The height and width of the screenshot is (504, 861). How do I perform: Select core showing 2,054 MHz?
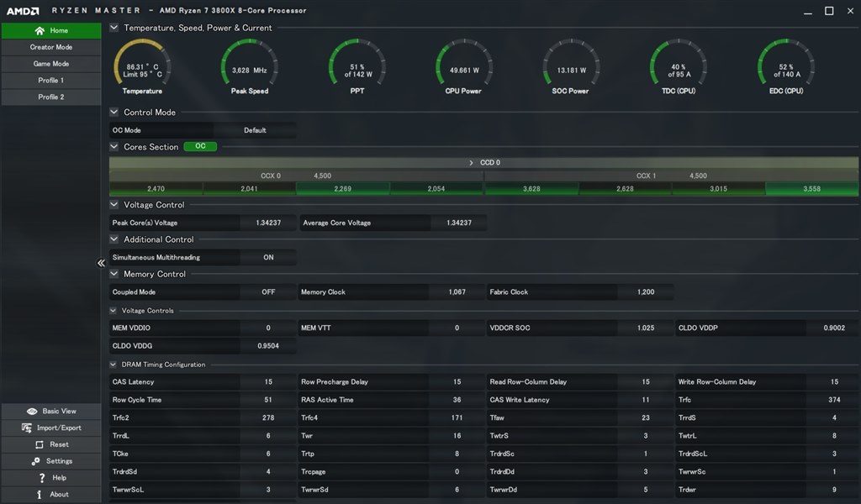coord(436,189)
